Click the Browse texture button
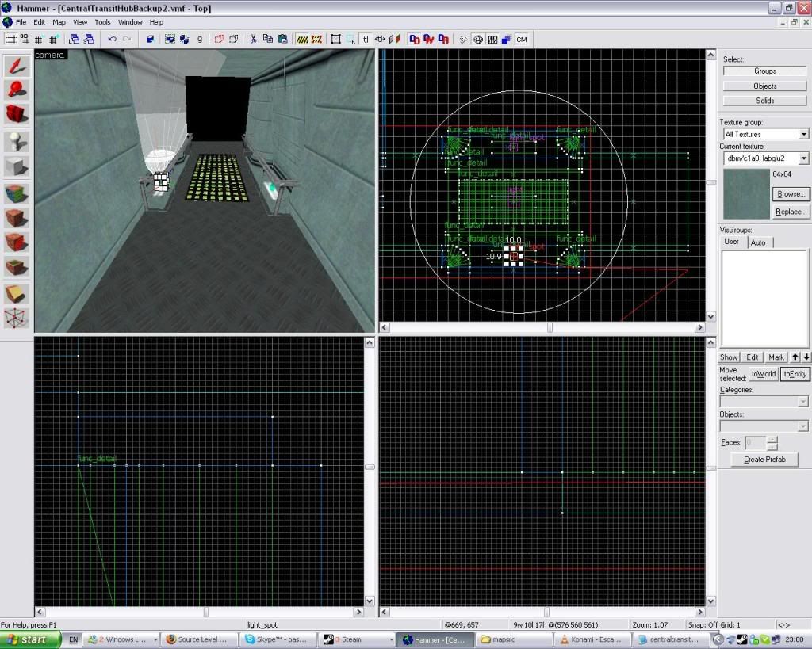Viewport: 812px width, 649px height. [791, 194]
